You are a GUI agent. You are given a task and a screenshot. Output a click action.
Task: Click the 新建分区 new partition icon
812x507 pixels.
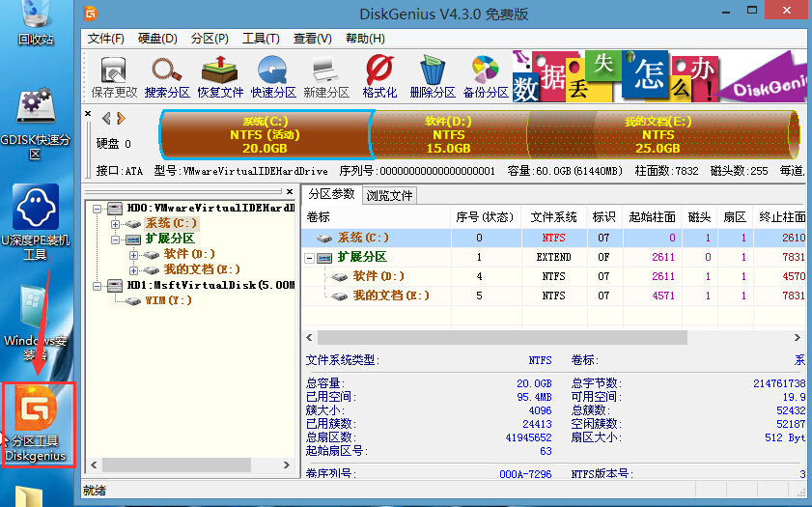pos(326,76)
